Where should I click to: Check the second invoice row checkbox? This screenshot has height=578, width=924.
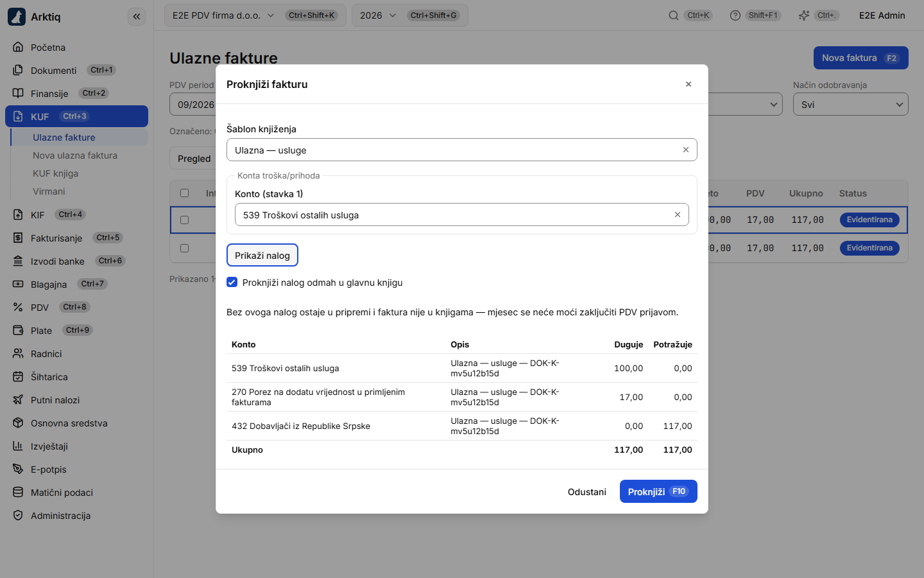click(x=185, y=248)
